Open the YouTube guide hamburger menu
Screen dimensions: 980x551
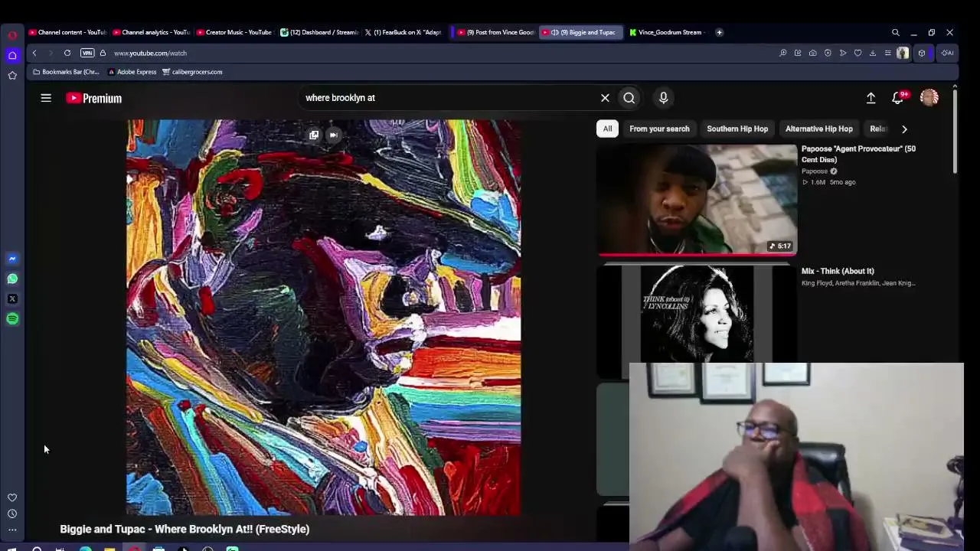[x=46, y=98]
